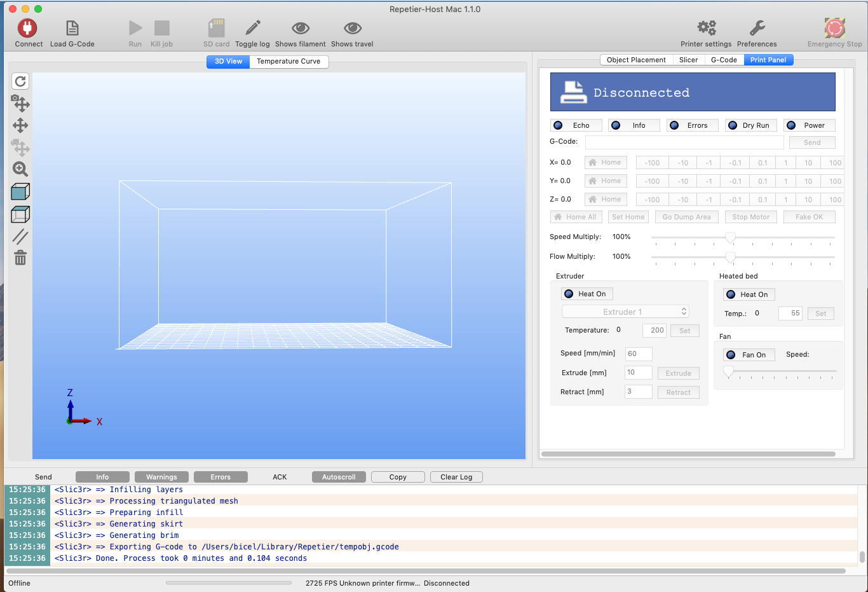The height and width of the screenshot is (592, 868).
Task: Click Home All button
Action: tap(576, 217)
